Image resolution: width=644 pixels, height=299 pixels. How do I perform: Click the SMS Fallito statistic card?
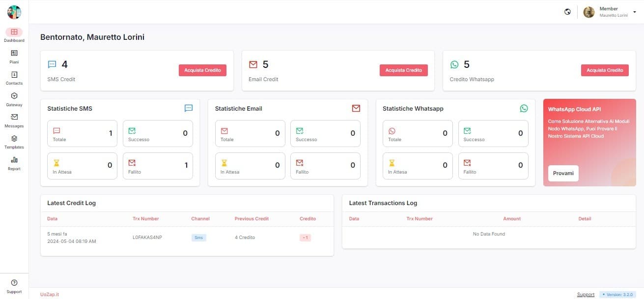(x=158, y=166)
